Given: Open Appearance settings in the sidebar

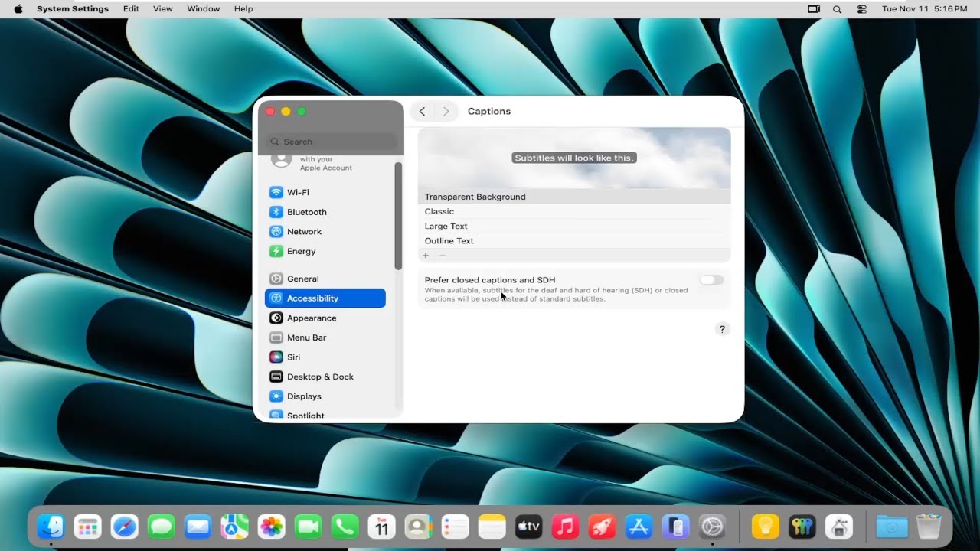Looking at the screenshot, I should click(x=325, y=318).
